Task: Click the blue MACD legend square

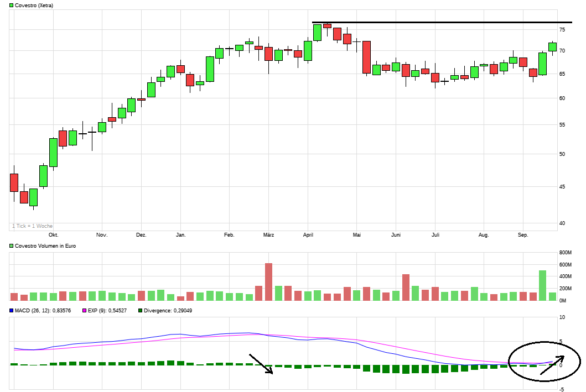Action: click(x=11, y=311)
